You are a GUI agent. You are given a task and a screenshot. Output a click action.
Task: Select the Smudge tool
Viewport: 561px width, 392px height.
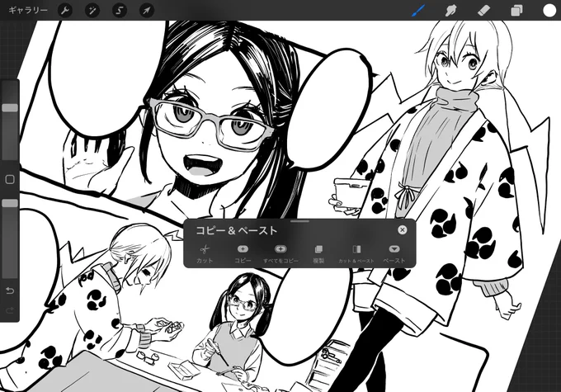450,11
